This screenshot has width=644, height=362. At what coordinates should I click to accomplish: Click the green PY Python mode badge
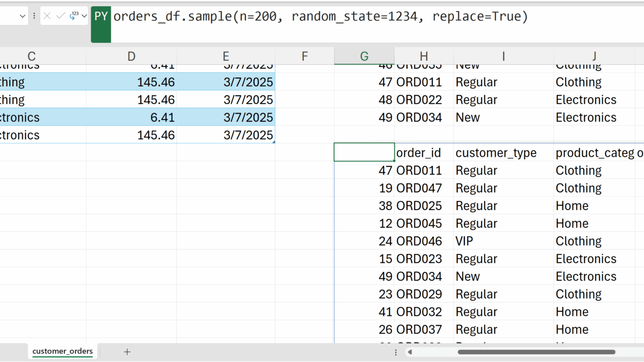[101, 17]
